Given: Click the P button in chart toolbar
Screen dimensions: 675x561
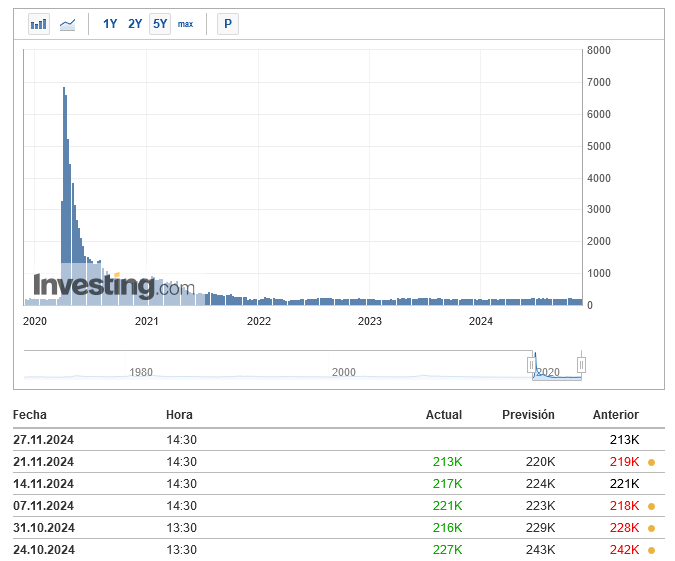Looking at the screenshot, I should point(228,24).
